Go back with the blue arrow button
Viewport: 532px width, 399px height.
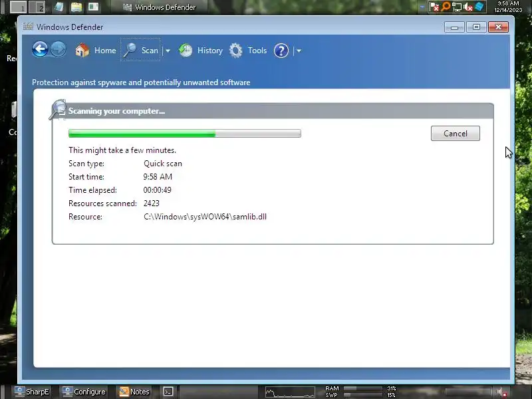pyautogui.click(x=40, y=50)
